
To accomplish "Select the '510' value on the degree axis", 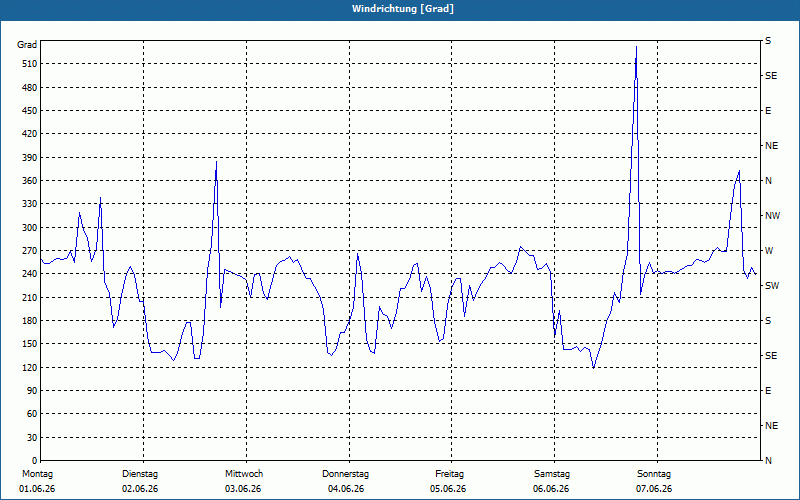I will (29, 64).
